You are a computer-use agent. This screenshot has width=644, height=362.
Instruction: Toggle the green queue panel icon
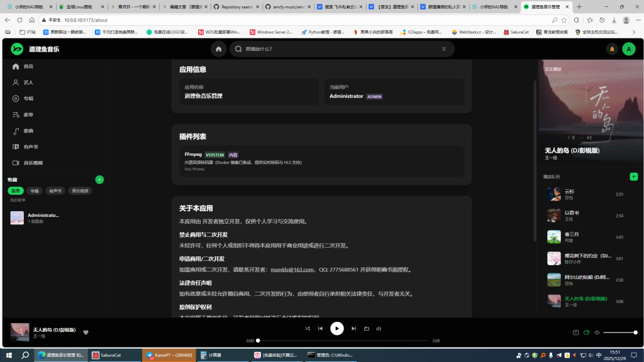[586, 332]
